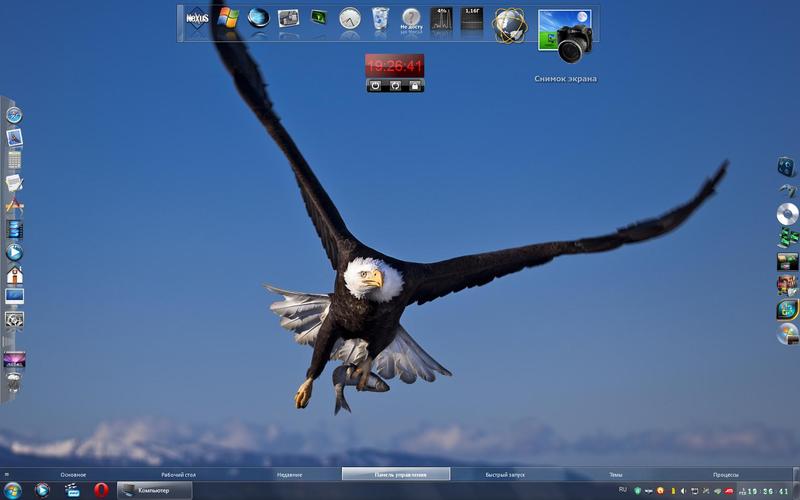800x500 pixels.
Task: Open the gear settings icon in left dock
Action: click(x=14, y=320)
